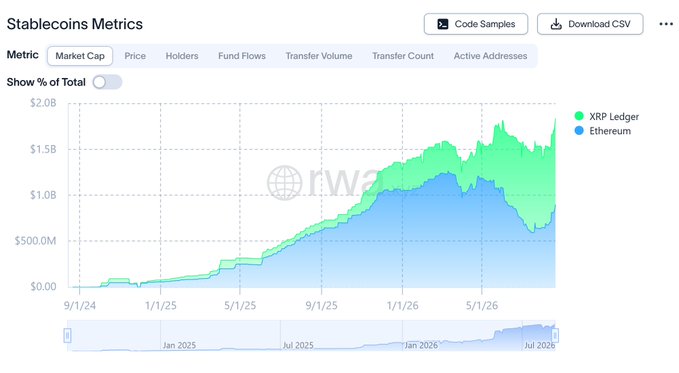Image resolution: width=679 pixels, height=373 pixels.
Task: Click Jan 2026 on the range navigator
Action: point(421,345)
